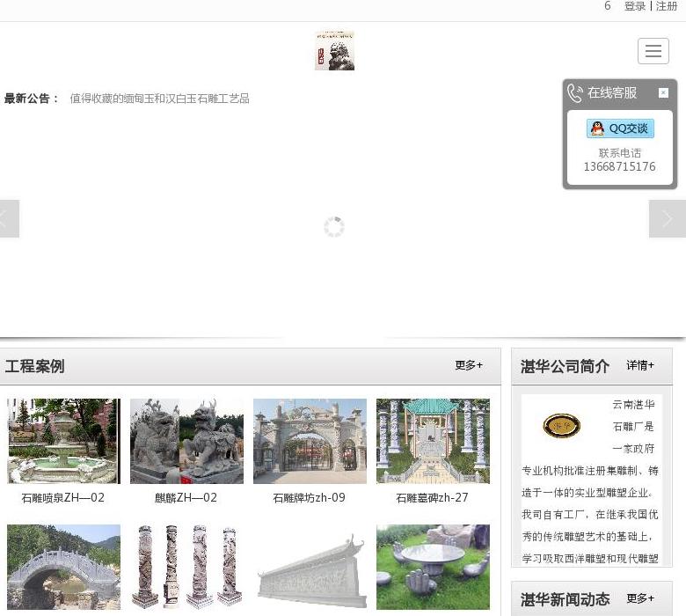The height and width of the screenshot is (616, 686).
Task: Click the 石雕喷泉ZH—02 caption text
Action: (x=63, y=497)
